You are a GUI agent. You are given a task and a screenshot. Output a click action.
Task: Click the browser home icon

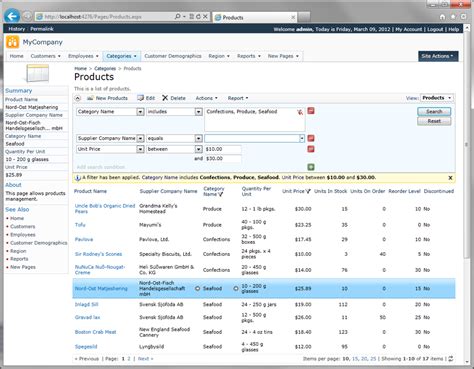[442, 17]
